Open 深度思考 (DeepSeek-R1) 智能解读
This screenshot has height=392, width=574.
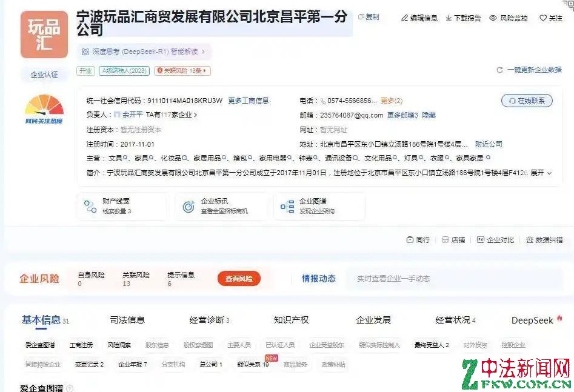[144, 51]
